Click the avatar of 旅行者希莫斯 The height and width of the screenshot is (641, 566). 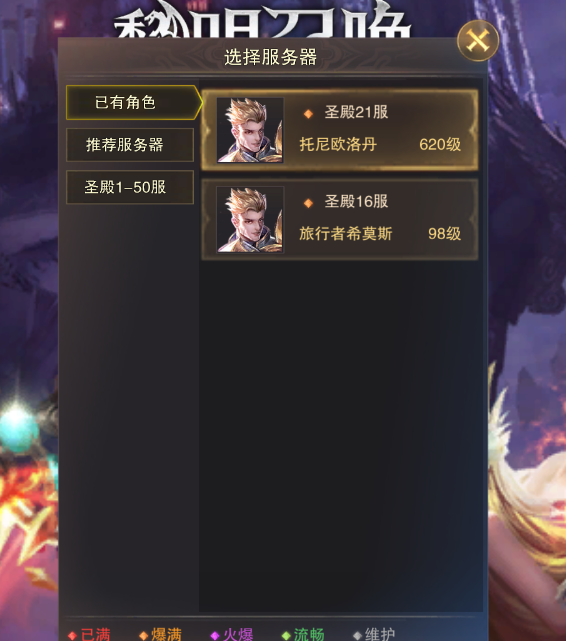click(250, 220)
